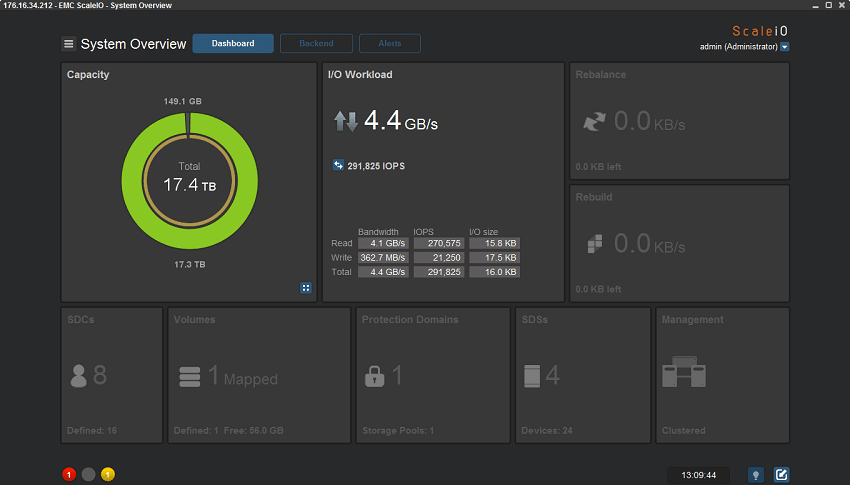
Task: Click the Write IOPS 21,250 cell
Action: pyautogui.click(x=439, y=257)
